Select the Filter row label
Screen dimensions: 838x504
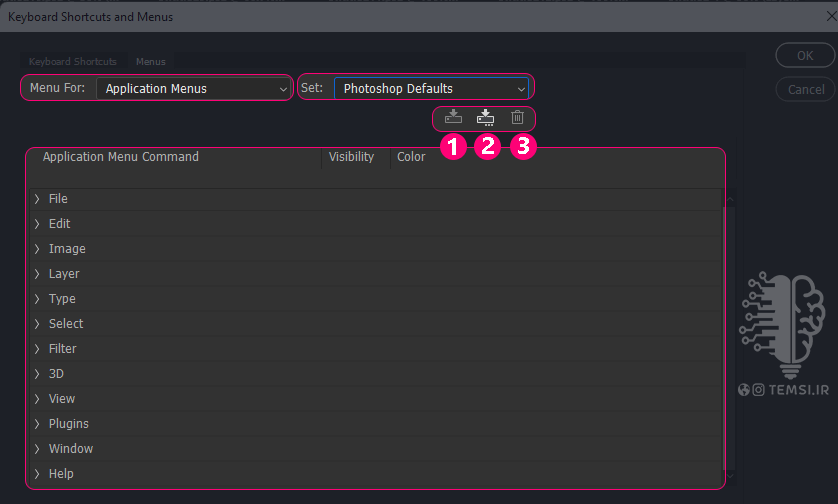click(x=63, y=349)
